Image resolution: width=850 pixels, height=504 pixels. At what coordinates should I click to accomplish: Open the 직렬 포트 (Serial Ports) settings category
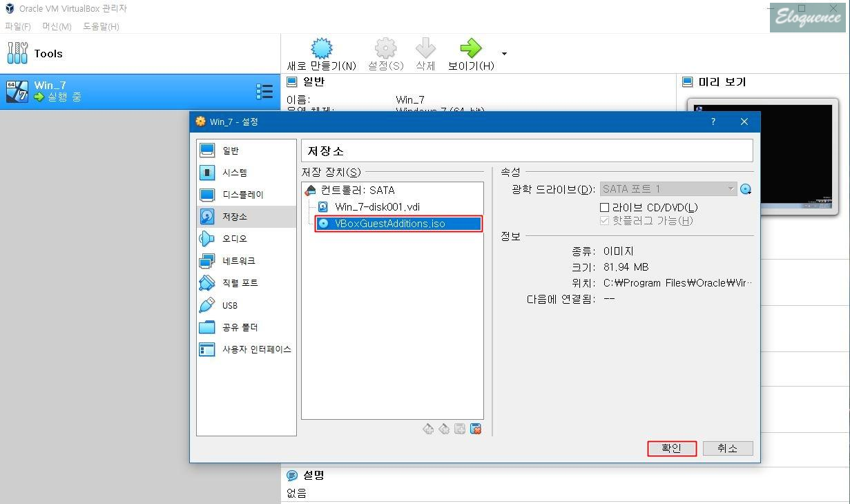click(246, 283)
